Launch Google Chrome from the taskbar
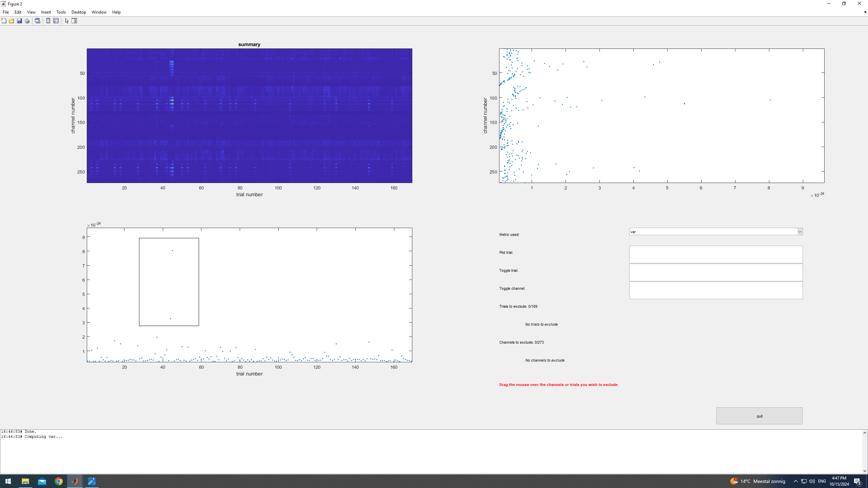 [59, 481]
